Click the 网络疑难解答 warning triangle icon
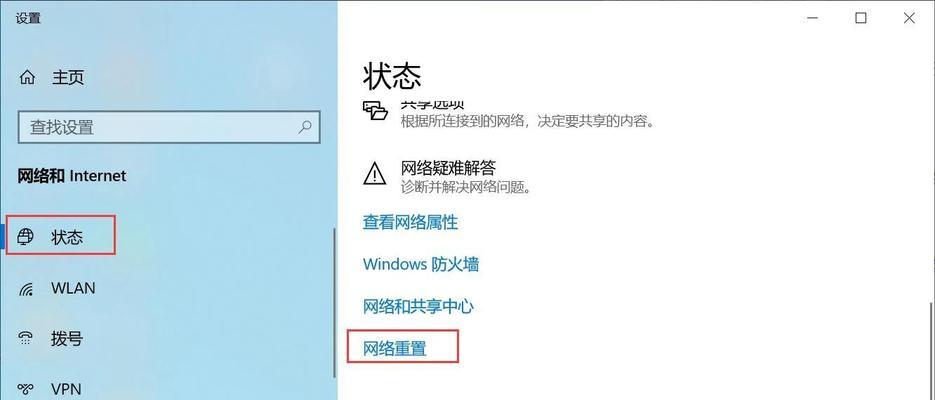935x400 pixels. click(374, 173)
